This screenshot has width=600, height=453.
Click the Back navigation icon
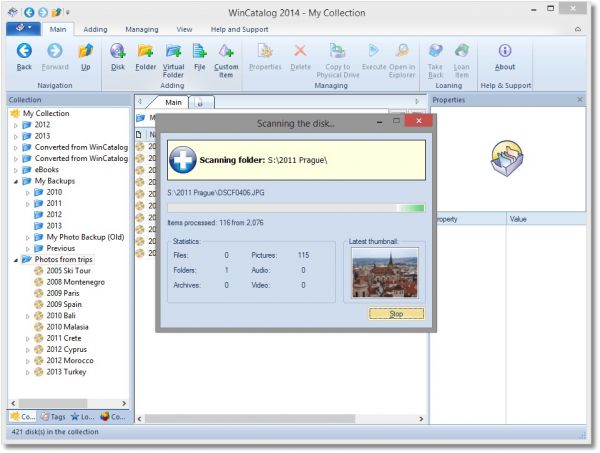(25, 52)
